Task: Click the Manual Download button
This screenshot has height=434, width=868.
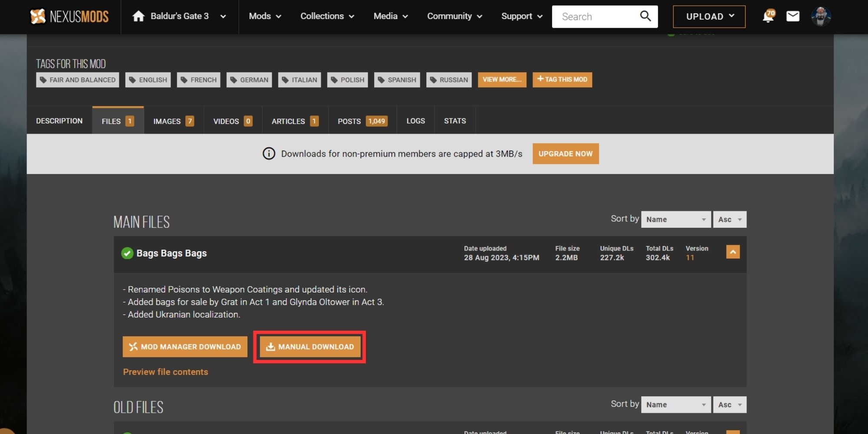Action: (x=310, y=347)
